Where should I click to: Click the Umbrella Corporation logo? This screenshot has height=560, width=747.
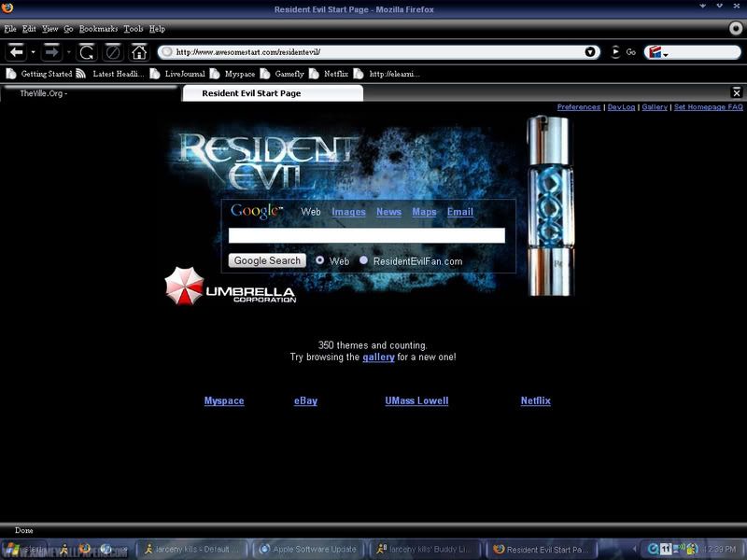(x=231, y=287)
